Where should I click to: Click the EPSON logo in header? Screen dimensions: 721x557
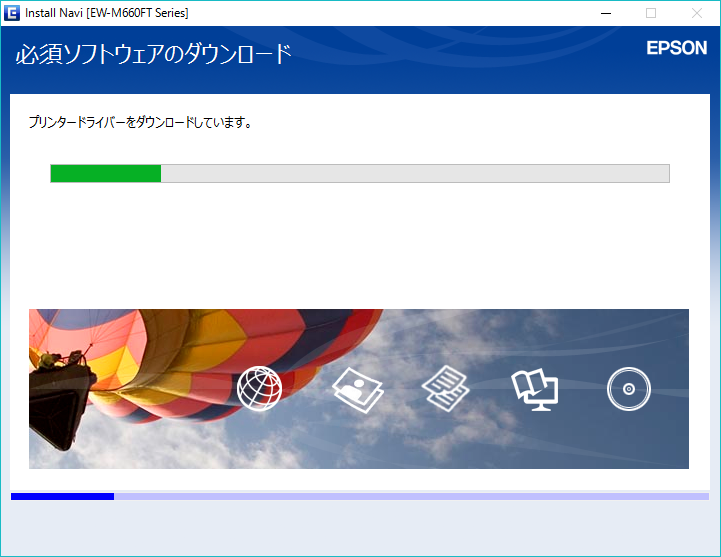pyautogui.click(x=676, y=48)
